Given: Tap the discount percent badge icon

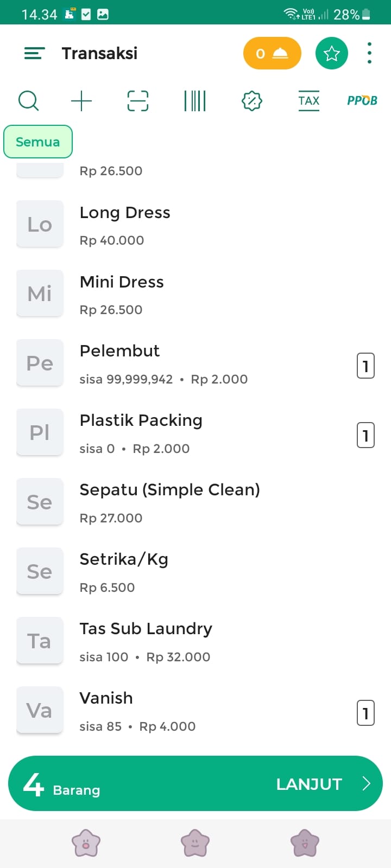Looking at the screenshot, I should [252, 101].
